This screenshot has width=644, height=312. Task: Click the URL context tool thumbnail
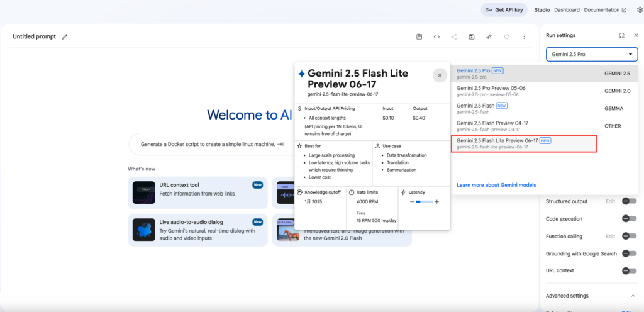click(x=144, y=193)
